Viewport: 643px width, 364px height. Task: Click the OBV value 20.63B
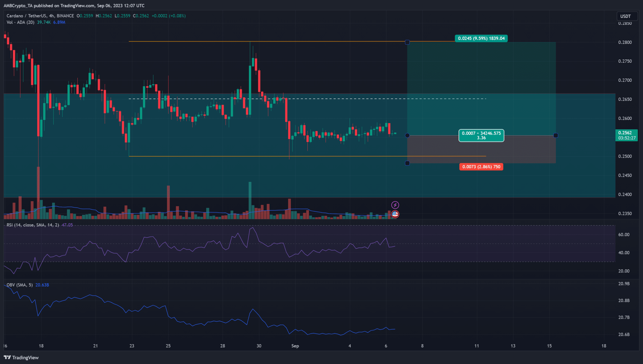pos(42,285)
